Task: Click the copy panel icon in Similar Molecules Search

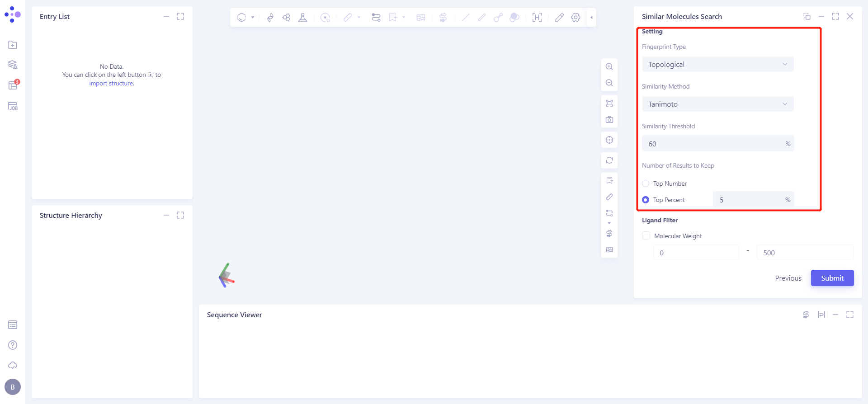Action: click(x=807, y=16)
